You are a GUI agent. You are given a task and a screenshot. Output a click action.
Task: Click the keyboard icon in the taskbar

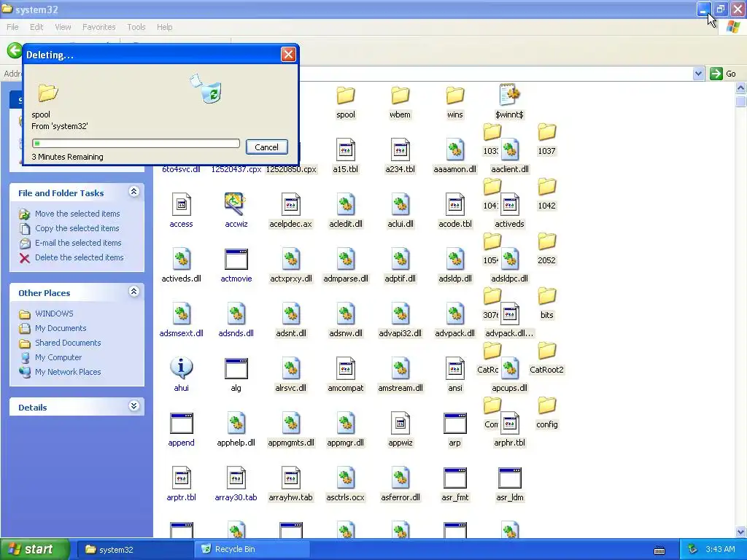pyautogui.click(x=659, y=551)
